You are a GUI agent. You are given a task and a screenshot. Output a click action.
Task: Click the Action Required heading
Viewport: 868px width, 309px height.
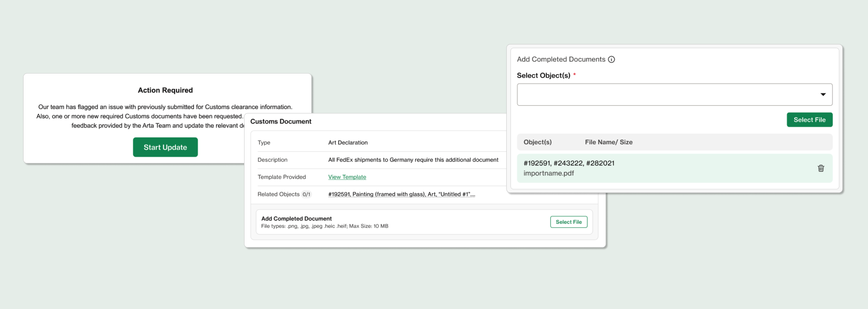pyautogui.click(x=165, y=90)
